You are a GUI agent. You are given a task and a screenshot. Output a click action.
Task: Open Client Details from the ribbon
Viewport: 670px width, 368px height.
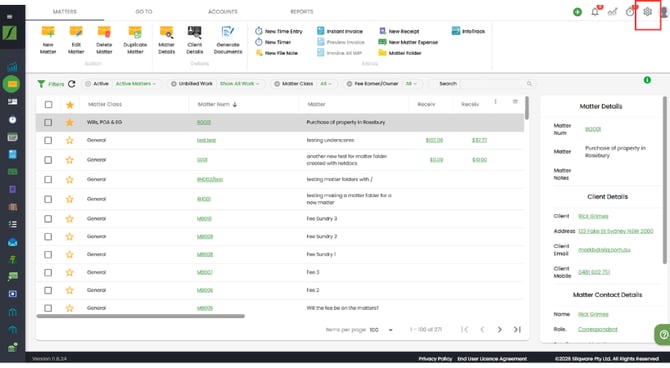click(x=194, y=40)
